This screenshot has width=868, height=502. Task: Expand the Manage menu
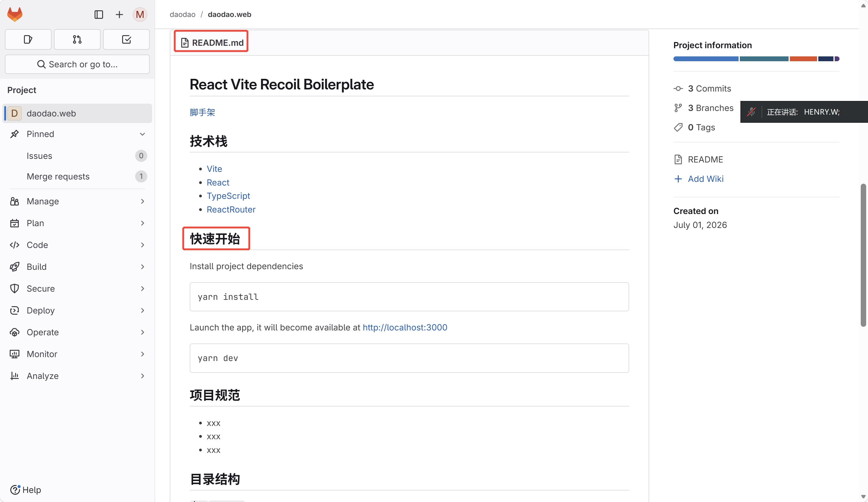(x=77, y=201)
